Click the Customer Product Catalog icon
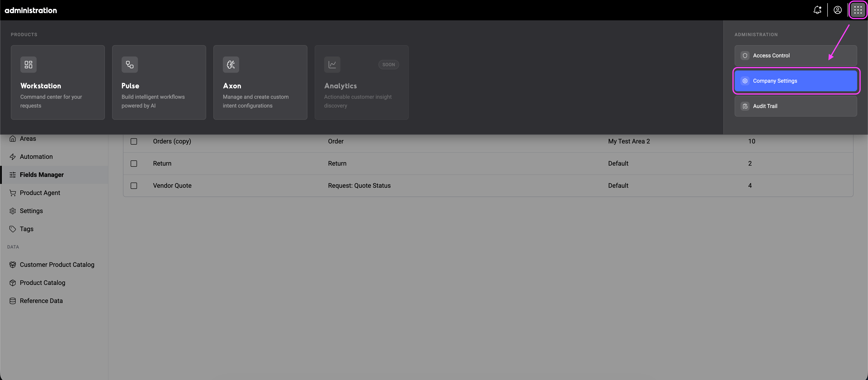The width and height of the screenshot is (868, 380). pyautogui.click(x=12, y=265)
